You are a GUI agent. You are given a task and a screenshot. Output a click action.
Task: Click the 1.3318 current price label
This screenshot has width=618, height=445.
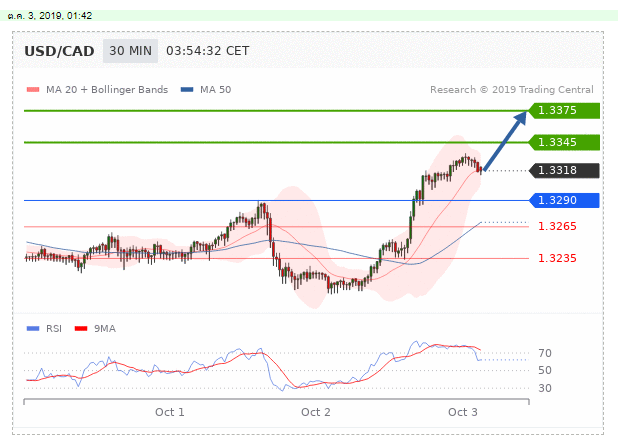(x=564, y=170)
